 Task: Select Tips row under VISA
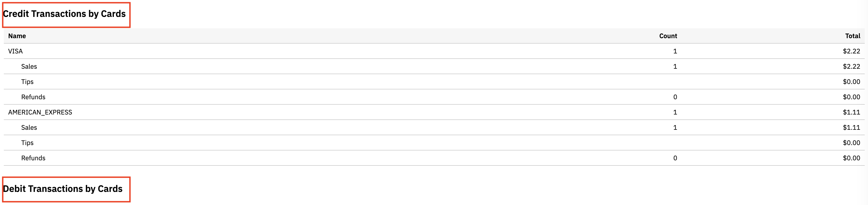point(434,82)
